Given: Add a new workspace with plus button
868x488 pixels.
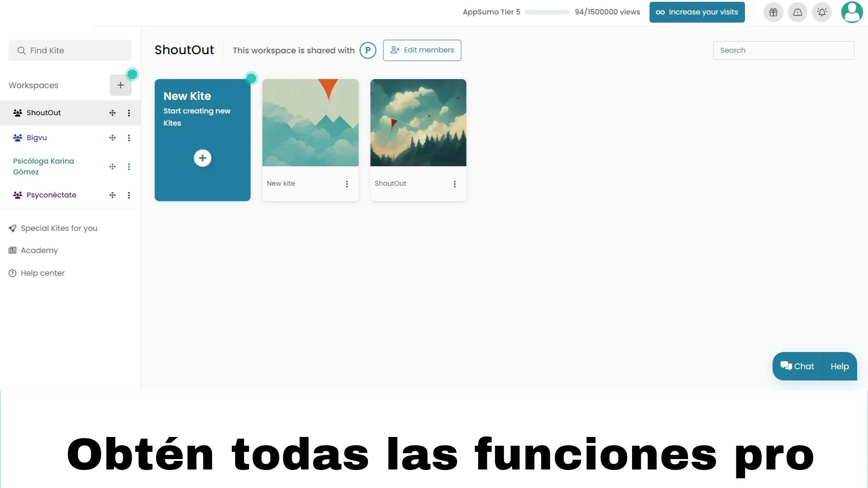Looking at the screenshot, I should 121,85.
